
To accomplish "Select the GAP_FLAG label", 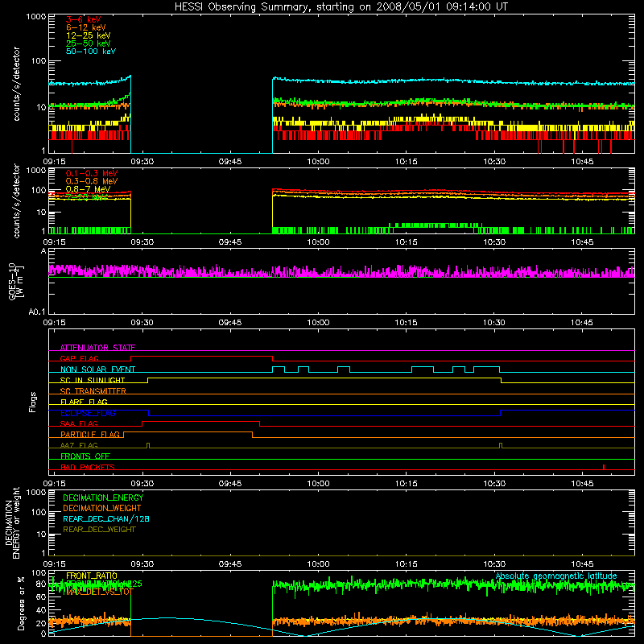I will [x=79, y=358].
